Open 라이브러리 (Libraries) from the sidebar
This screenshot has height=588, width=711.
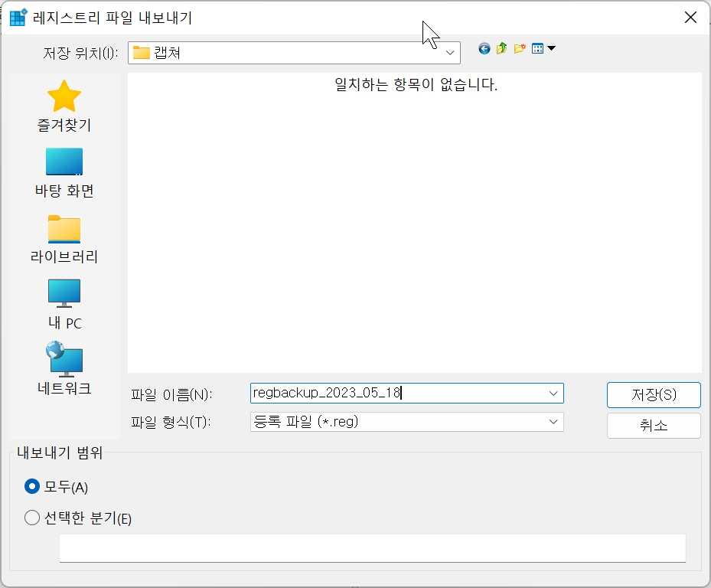click(x=65, y=236)
